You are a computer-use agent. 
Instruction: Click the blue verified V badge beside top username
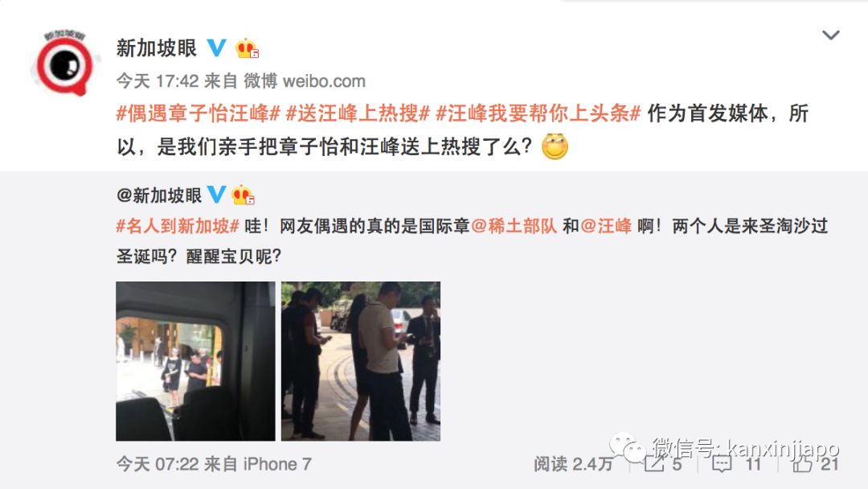tap(216, 48)
